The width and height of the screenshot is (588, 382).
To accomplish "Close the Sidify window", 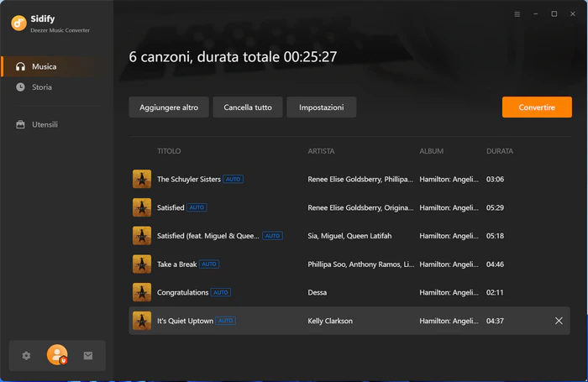I will (573, 14).
